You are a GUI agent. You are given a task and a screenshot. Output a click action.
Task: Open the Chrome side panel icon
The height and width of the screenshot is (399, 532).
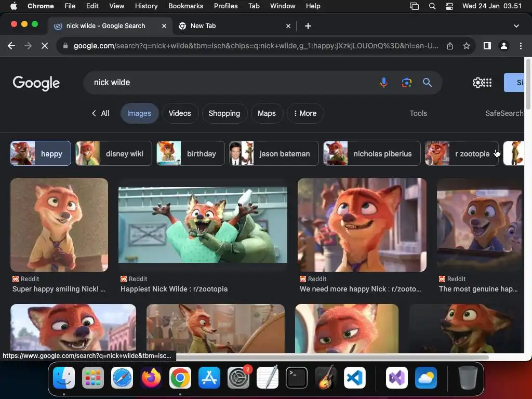(x=487, y=46)
